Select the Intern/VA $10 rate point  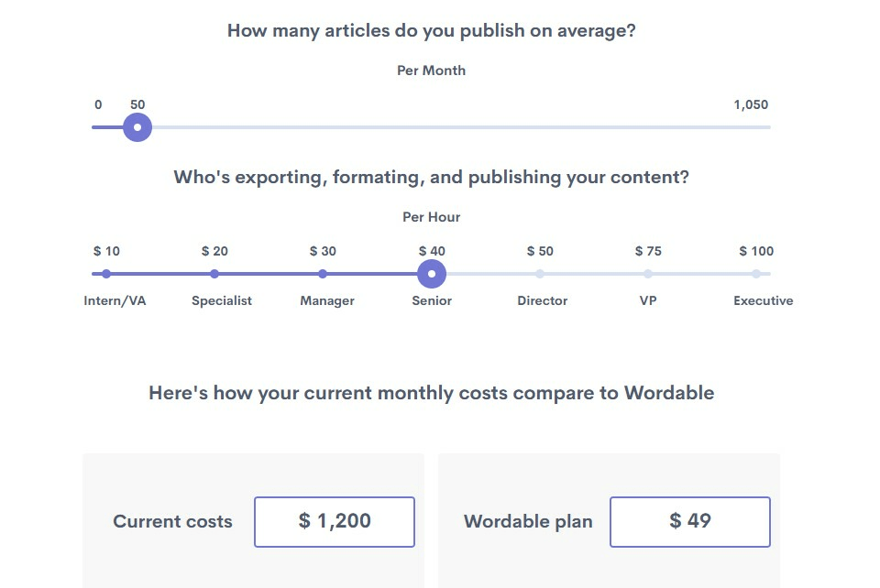[106, 274]
